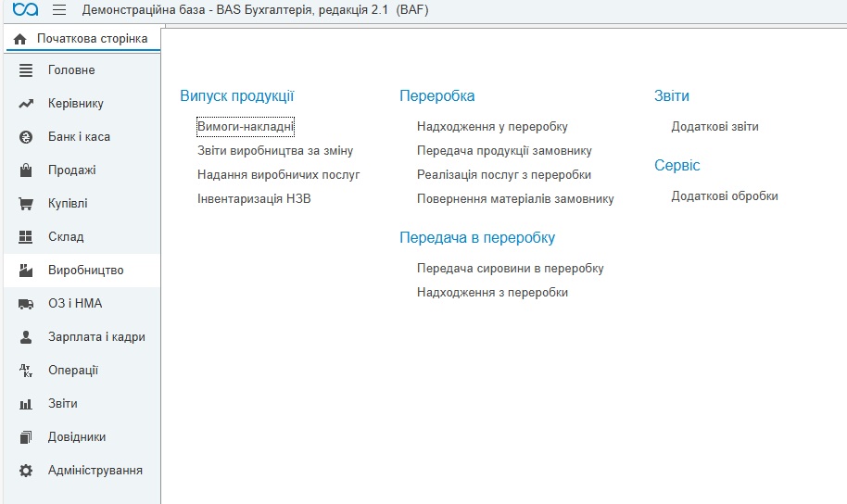
Task: Open Додаткові звіти link
Action: coord(714,126)
